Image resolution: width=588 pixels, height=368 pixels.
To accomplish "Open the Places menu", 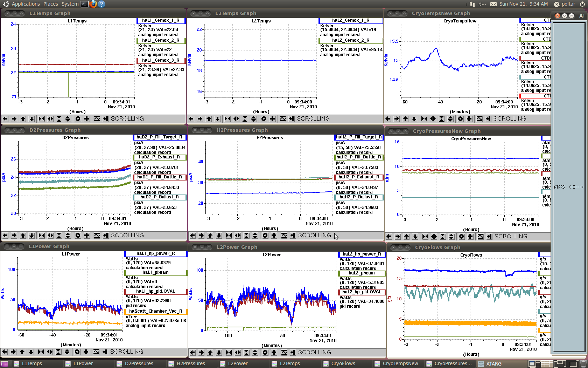I will click(51, 4).
